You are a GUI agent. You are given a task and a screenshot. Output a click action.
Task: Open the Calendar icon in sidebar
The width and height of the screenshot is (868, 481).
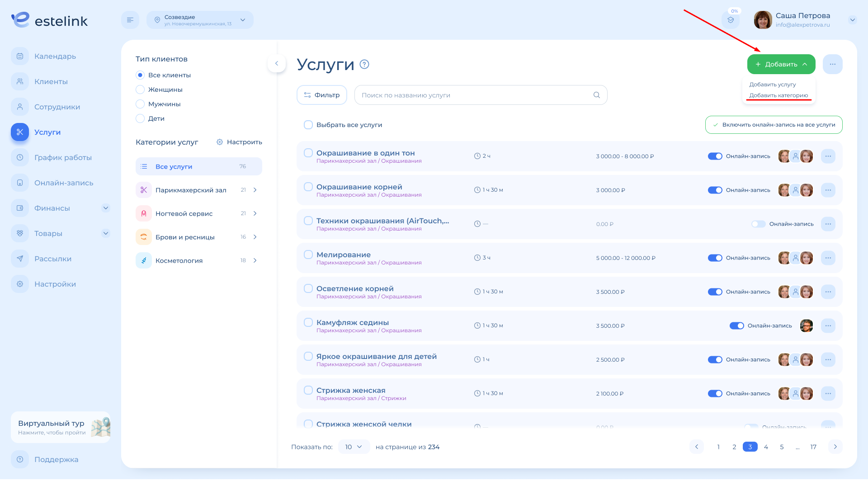(20, 56)
